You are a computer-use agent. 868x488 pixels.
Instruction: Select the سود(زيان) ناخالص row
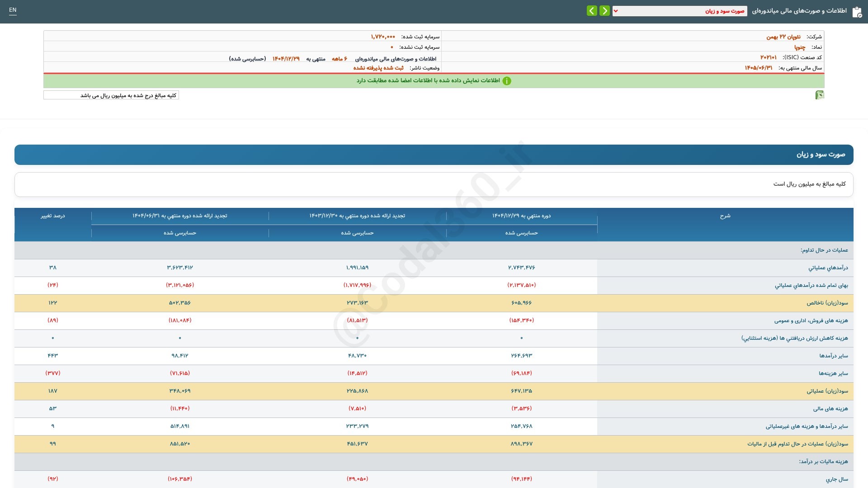tap(434, 303)
